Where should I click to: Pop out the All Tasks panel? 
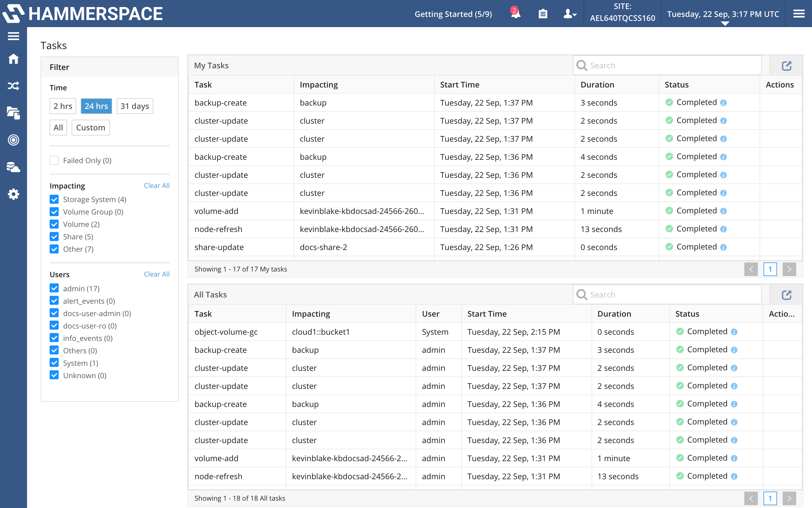click(787, 295)
